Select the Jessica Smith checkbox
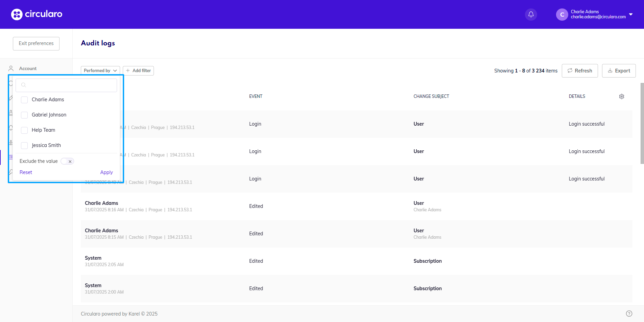Screen dimensions: 644x322 24,146
